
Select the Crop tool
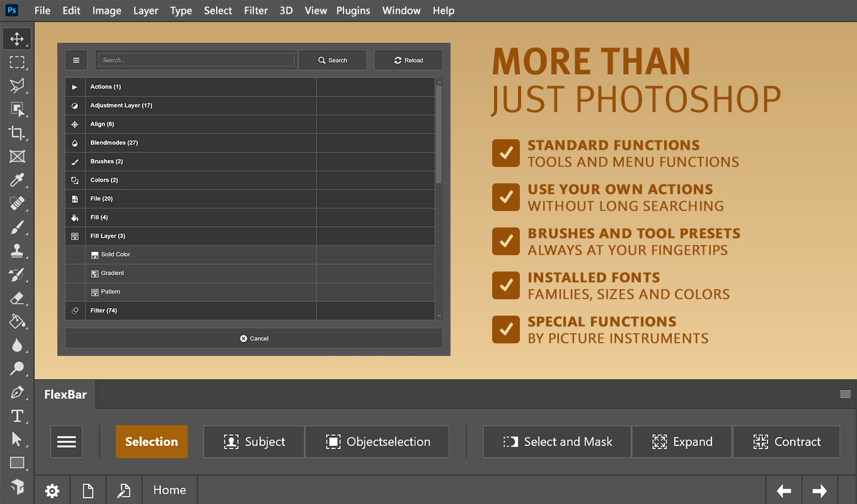tap(17, 132)
